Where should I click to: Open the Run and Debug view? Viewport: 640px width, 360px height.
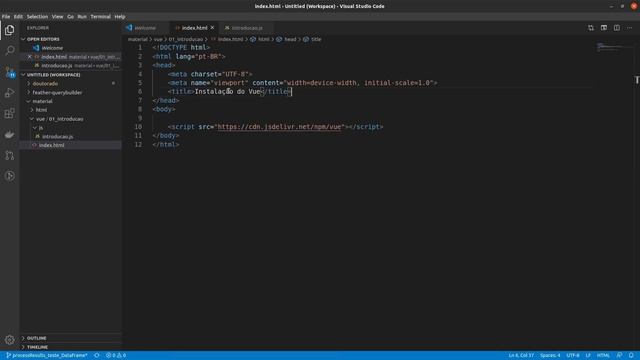9,93
